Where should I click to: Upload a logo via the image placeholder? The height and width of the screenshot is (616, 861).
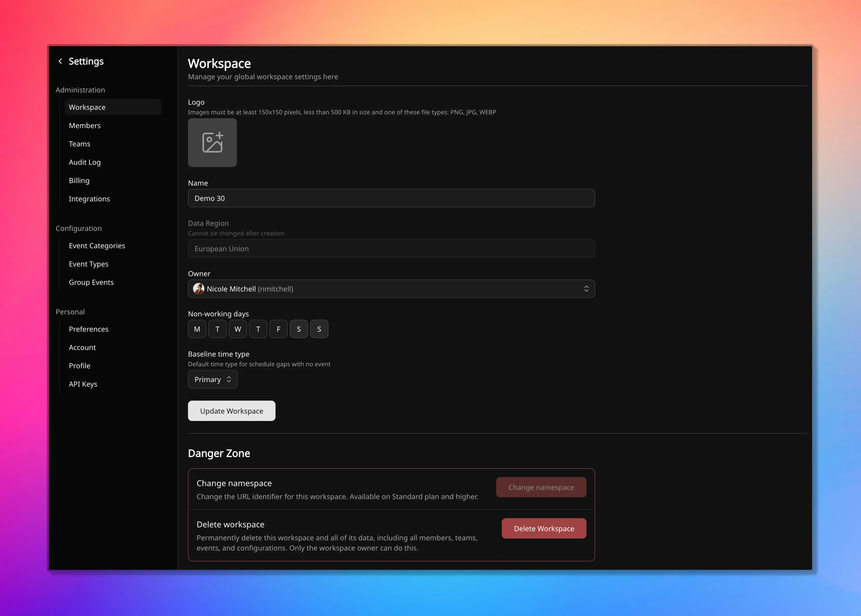[x=212, y=142]
